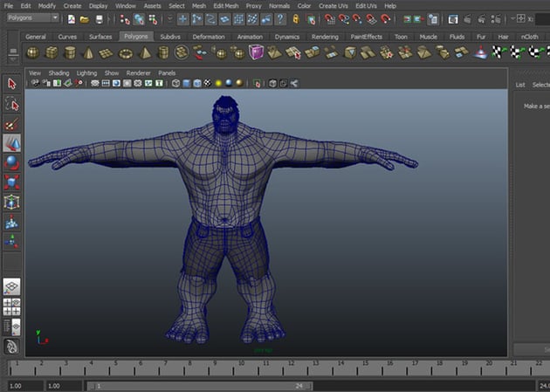Screen dimensions: 550x392
Task: Open the Normals menu
Action: pos(279,6)
